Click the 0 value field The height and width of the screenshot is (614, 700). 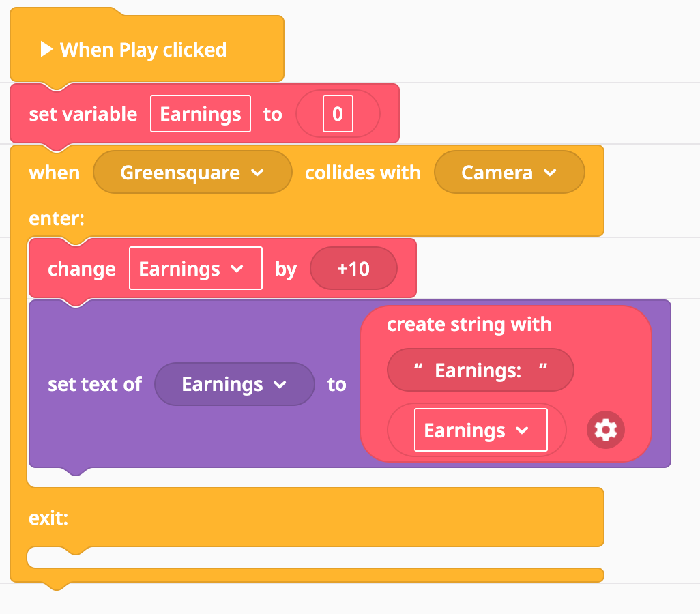point(338,114)
